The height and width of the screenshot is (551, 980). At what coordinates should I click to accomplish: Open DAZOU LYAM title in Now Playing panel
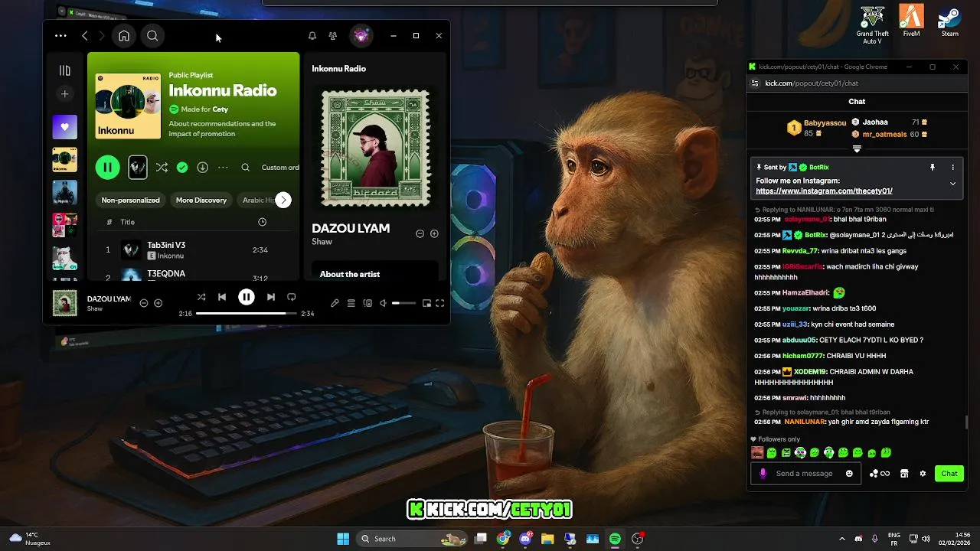tap(351, 228)
